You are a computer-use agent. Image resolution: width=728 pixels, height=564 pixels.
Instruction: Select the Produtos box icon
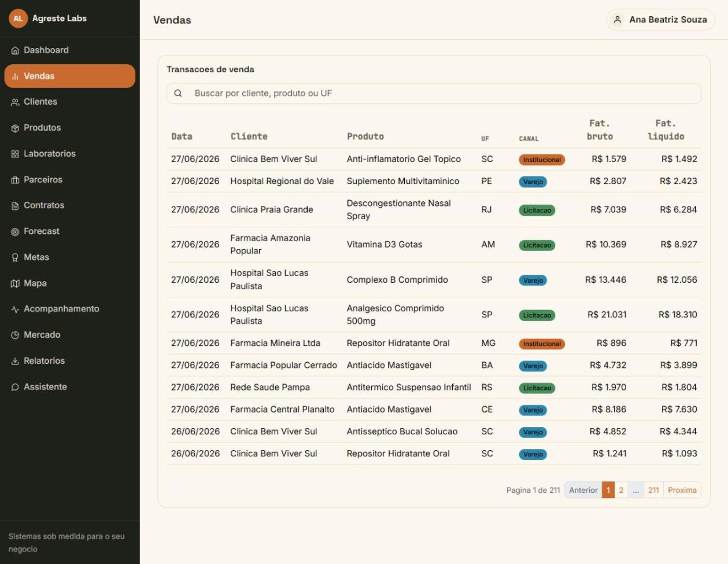(x=15, y=128)
